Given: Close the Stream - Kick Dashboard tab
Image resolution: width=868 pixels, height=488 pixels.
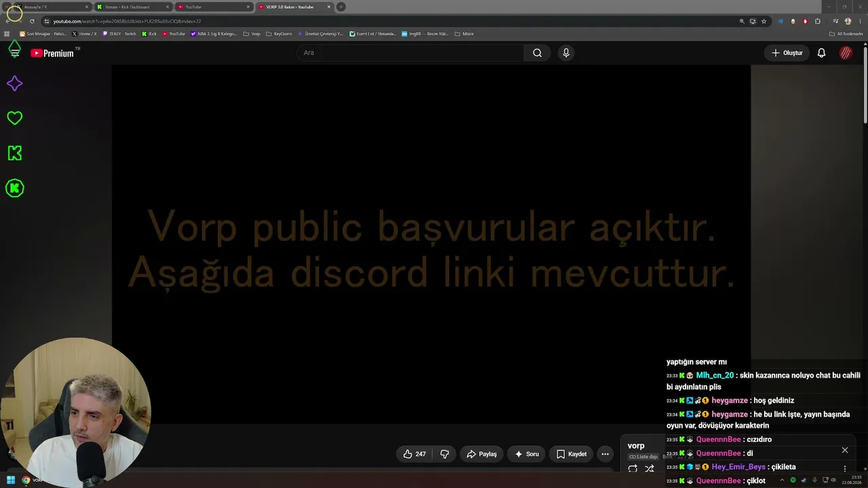Looking at the screenshot, I should click(167, 7).
